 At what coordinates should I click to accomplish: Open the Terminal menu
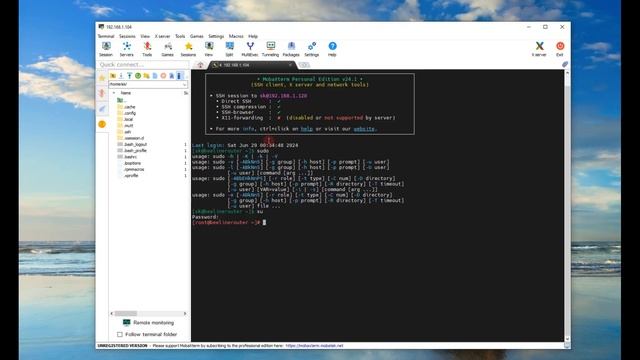tap(106, 36)
